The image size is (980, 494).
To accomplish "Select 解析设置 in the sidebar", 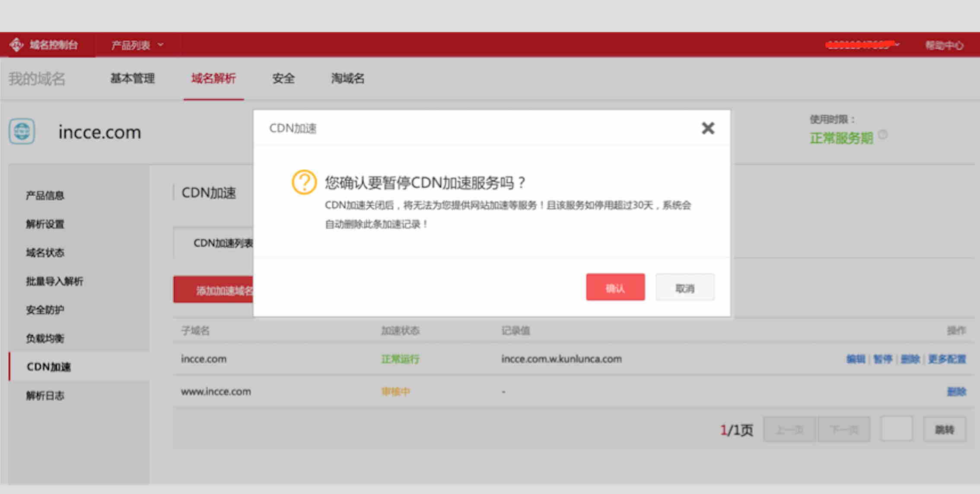I will (45, 224).
